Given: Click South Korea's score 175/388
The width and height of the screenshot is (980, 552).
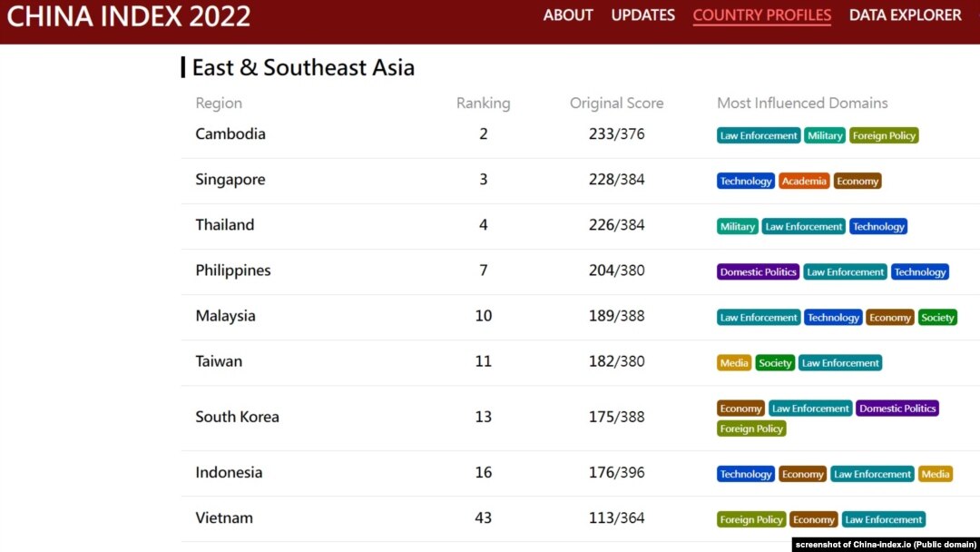Looking at the screenshot, I should click(616, 417).
